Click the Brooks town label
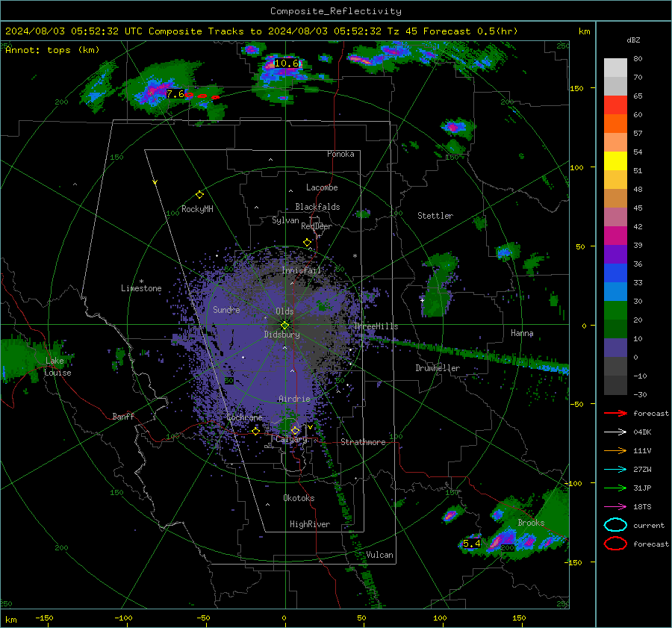The width and height of the screenshot is (672, 628). pos(531,523)
